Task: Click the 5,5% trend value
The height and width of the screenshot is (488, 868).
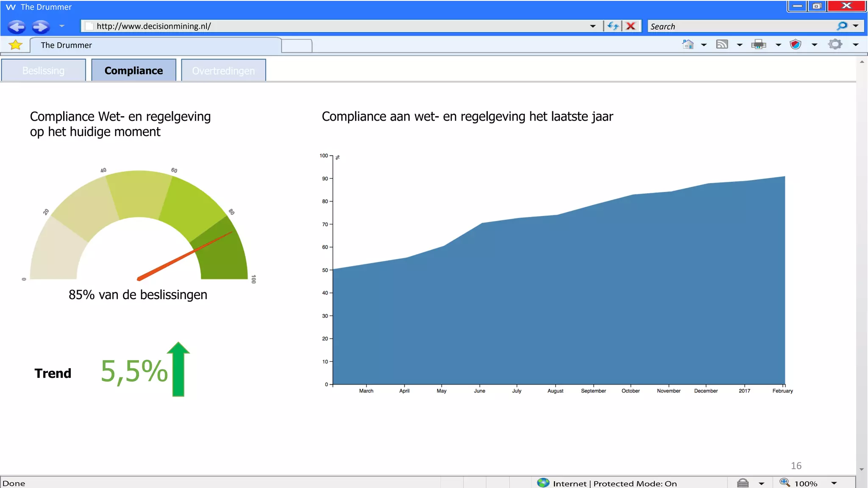Action: (x=134, y=372)
